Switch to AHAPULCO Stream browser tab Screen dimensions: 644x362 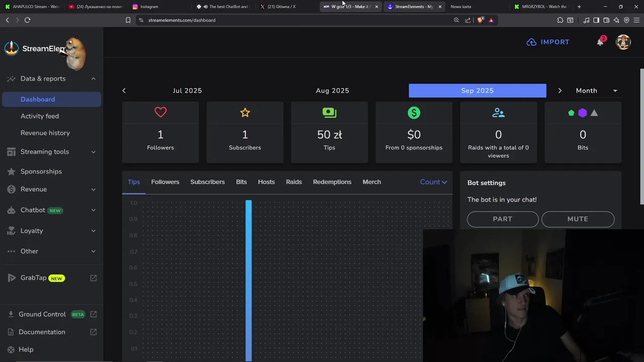click(x=33, y=7)
